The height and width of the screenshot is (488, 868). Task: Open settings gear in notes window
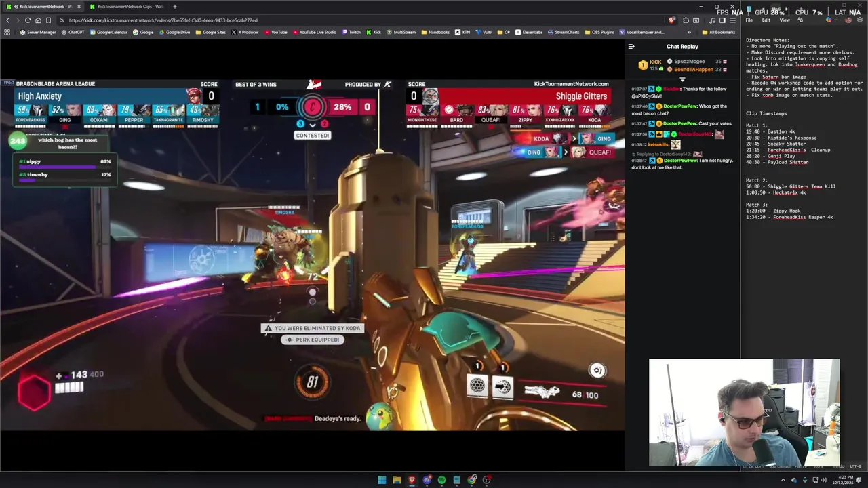pos(860,20)
